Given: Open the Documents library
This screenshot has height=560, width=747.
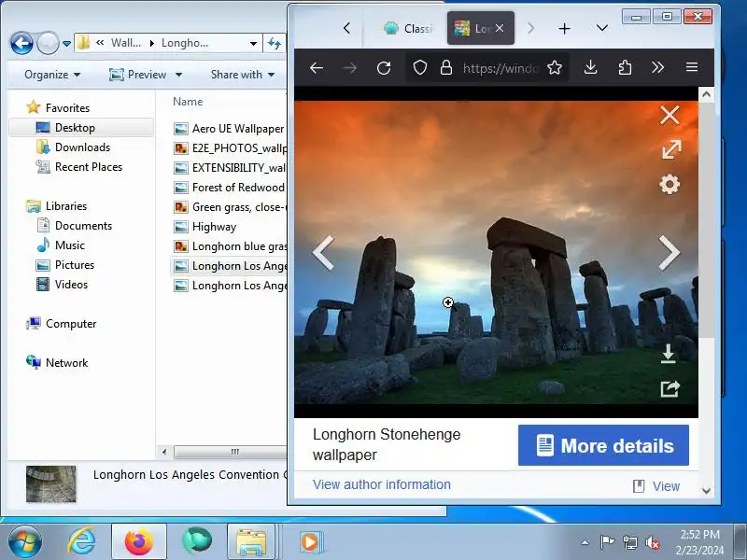Looking at the screenshot, I should [x=83, y=225].
